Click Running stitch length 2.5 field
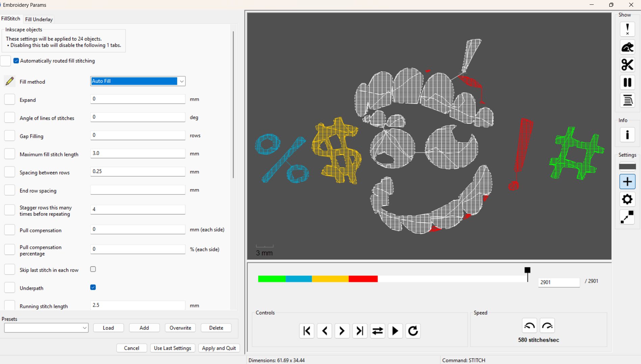Image resolution: width=641 pixels, height=364 pixels. click(138, 305)
